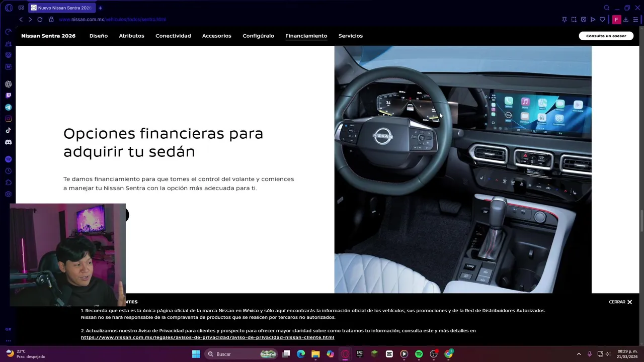Open the taskbar volume control

[x=608, y=354]
